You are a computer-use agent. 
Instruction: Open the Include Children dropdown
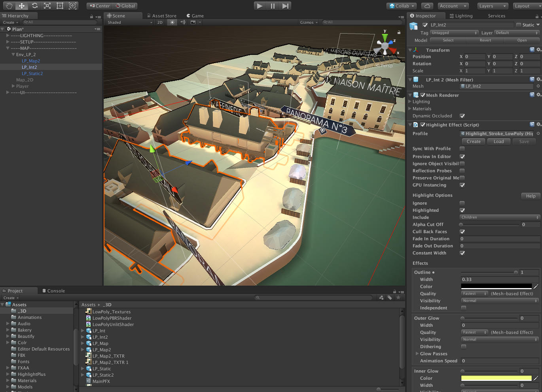point(500,217)
